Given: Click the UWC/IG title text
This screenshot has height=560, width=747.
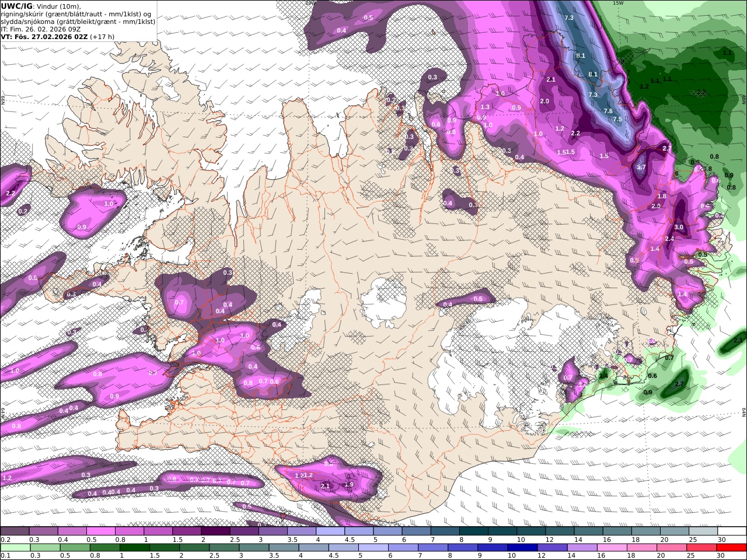Looking at the screenshot, I should click(16, 6).
